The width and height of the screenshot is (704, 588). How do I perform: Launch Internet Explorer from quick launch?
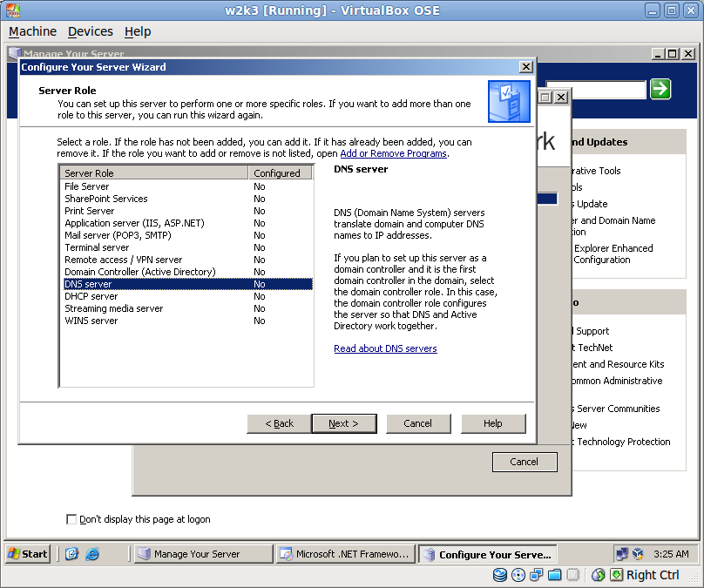[x=92, y=554]
